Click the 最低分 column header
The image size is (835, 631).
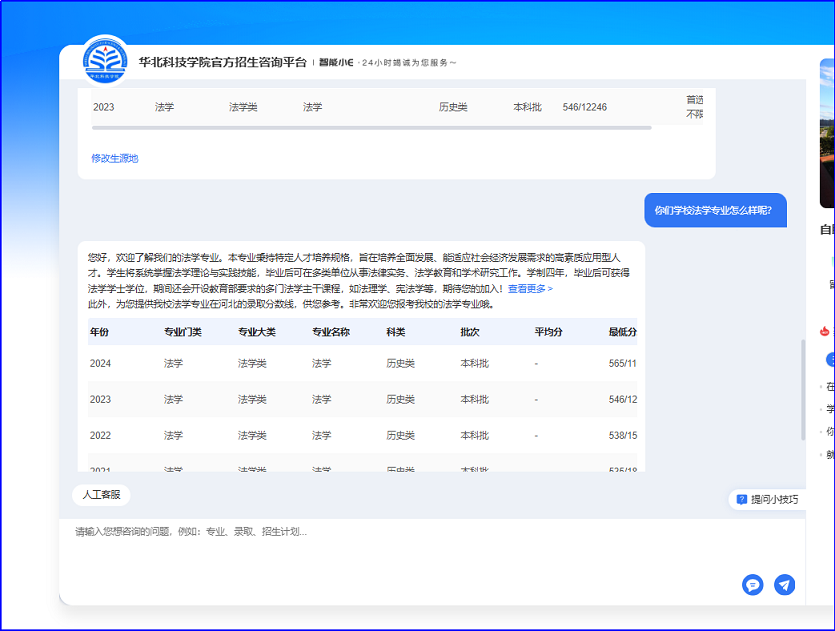tap(621, 332)
